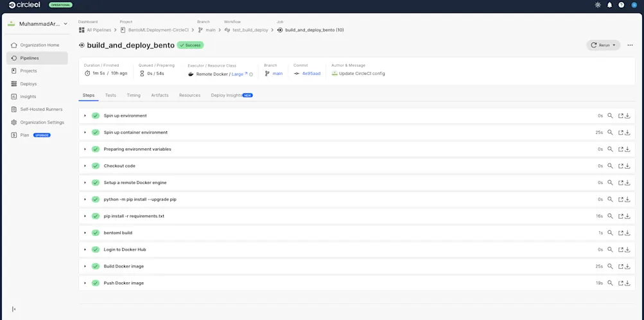Switch to the Tests tab

[110, 95]
